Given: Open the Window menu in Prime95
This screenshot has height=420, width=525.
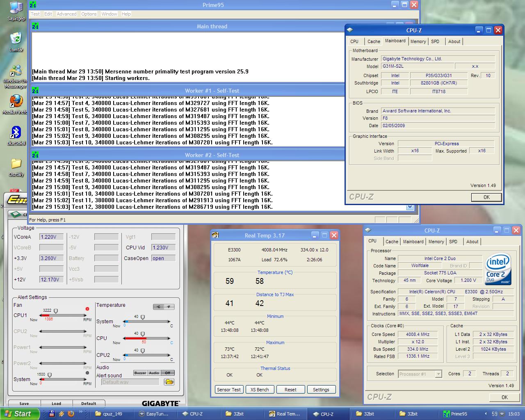Looking at the screenshot, I should 109,14.
